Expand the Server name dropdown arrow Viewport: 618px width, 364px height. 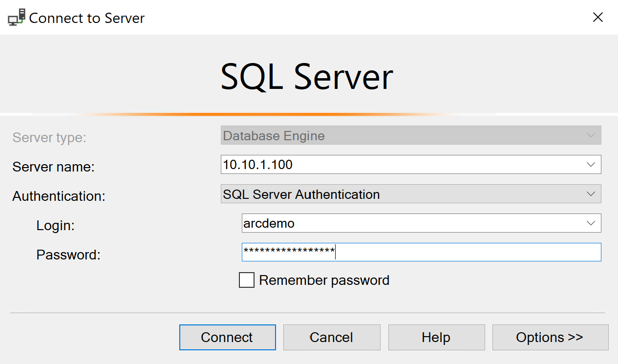(591, 165)
